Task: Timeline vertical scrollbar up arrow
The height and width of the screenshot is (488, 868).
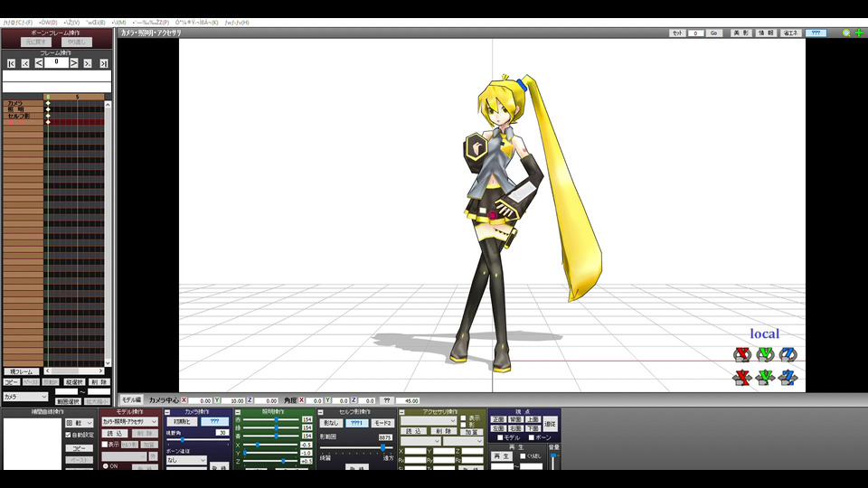Action: 108,104
